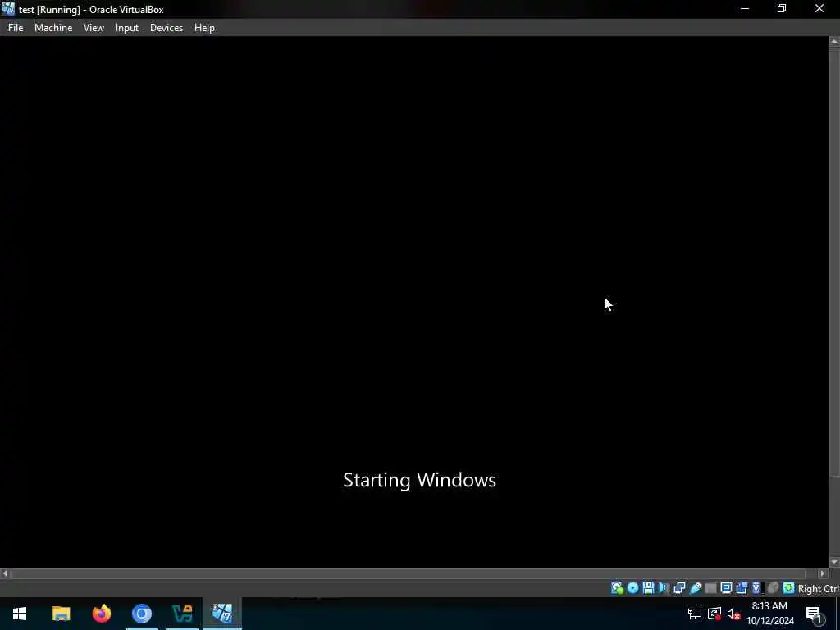Click the optical disk indicator in status bar
Viewport: 840px width, 630px height.
point(632,588)
